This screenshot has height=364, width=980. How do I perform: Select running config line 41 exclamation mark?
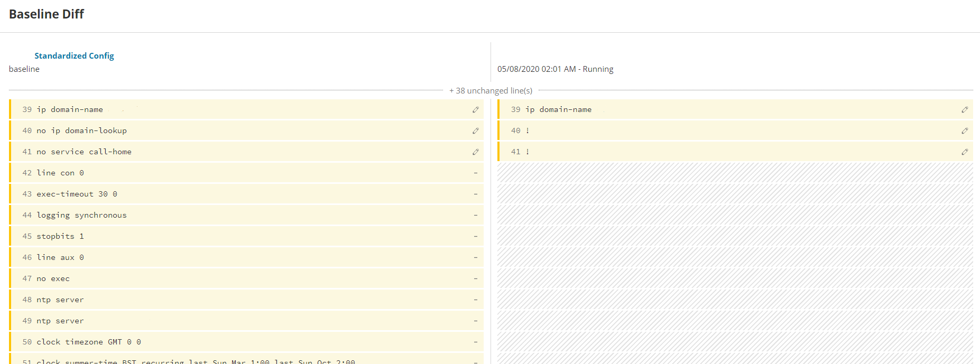pyautogui.click(x=528, y=152)
